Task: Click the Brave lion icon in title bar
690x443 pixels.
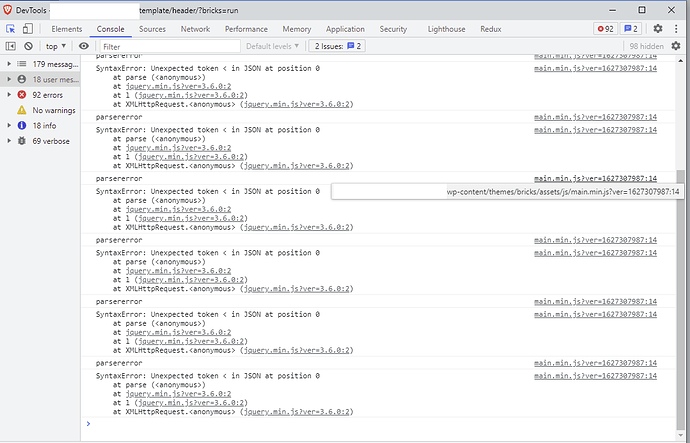Action: [x=7, y=10]
